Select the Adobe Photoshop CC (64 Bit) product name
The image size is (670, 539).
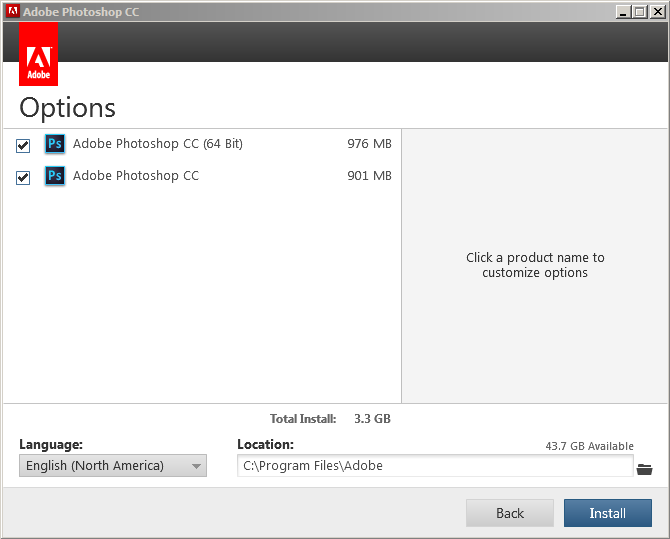[158, 144]
